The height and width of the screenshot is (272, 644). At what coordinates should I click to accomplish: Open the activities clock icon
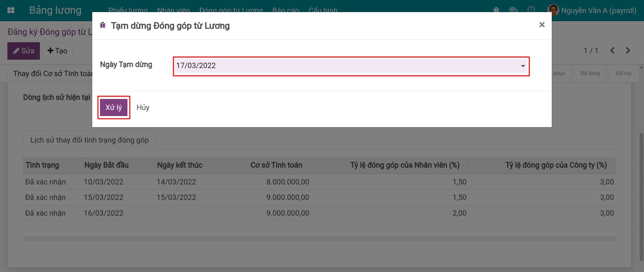531,10
